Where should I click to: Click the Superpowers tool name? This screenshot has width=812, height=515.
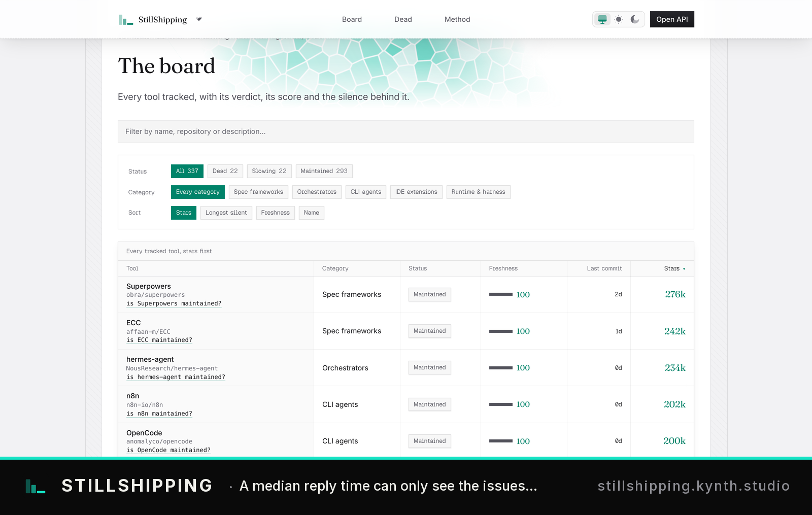149,286
